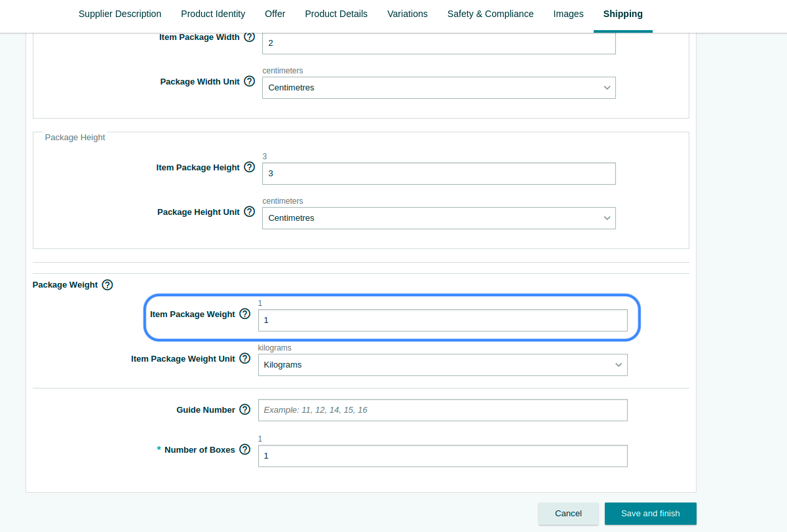Open help icon for Item Package Weight
Image resolution: width=787 pixels, height=532 pixels.
click(x=244, y=314)
